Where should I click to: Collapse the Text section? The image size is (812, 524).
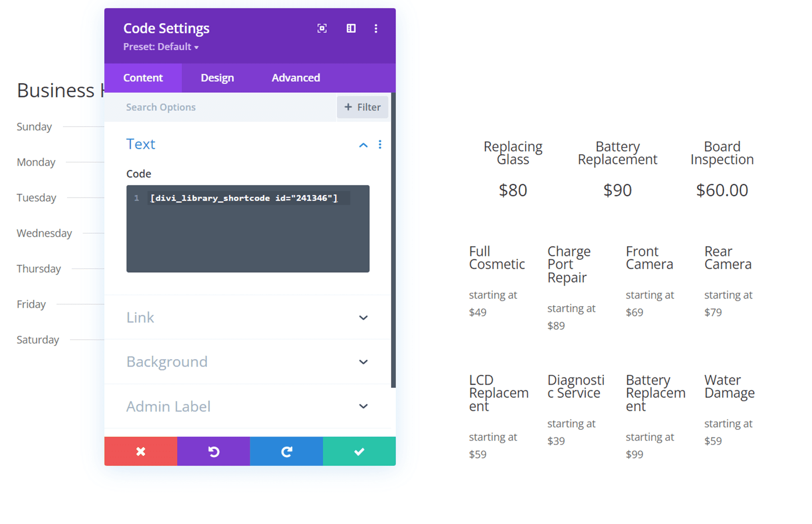point(364,145)
